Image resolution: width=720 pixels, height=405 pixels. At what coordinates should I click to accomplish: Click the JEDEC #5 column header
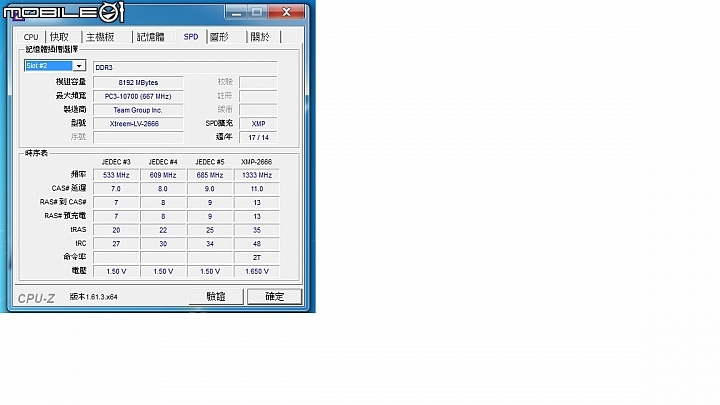[x=210, y=162]
